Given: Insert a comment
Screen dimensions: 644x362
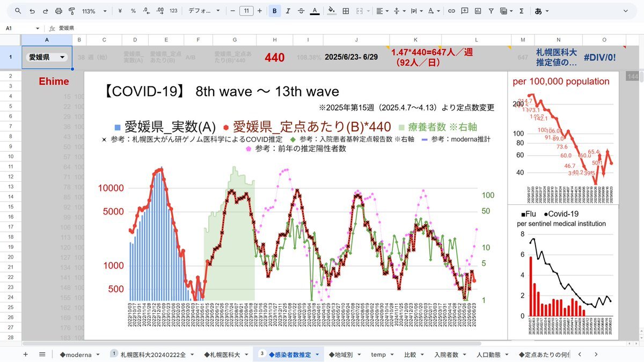Looking at the screenshot, I should coord(464,11).
